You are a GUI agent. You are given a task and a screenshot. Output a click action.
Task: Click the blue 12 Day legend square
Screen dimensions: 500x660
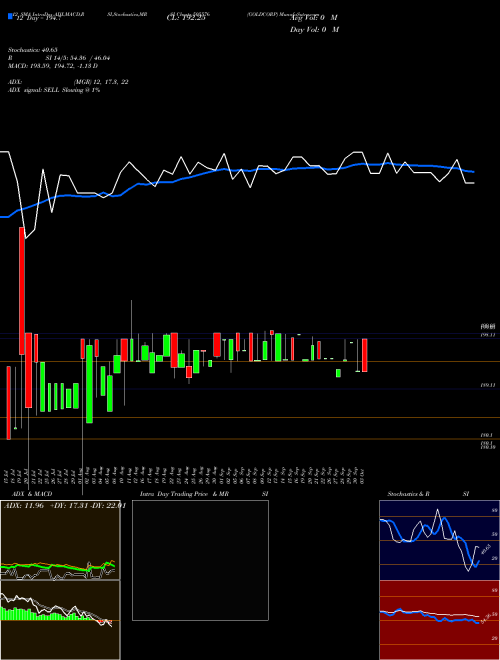[11, 16]
